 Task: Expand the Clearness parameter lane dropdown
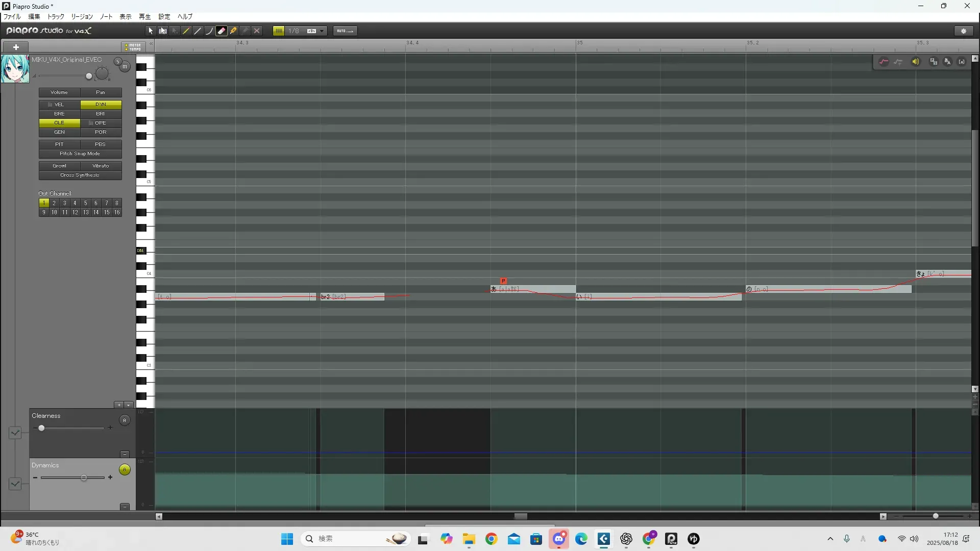tap(15, 433)
